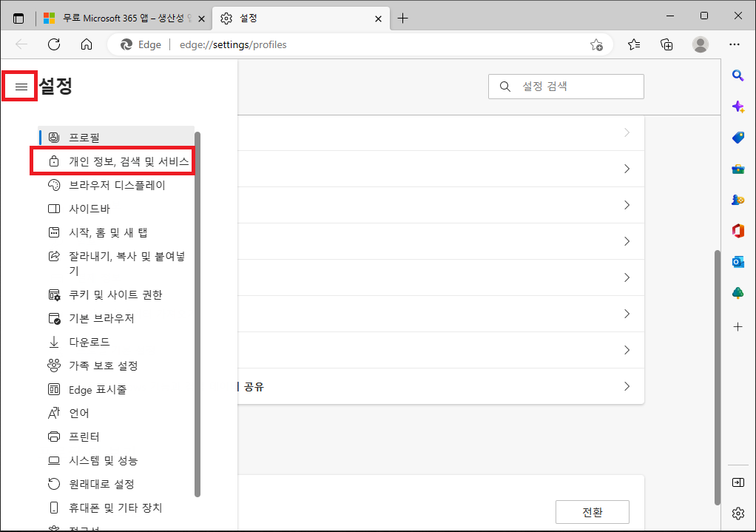Switch to 무료 Microsoft 365 앱 tab
Screen dimensions: 756x532
point(124,18)
